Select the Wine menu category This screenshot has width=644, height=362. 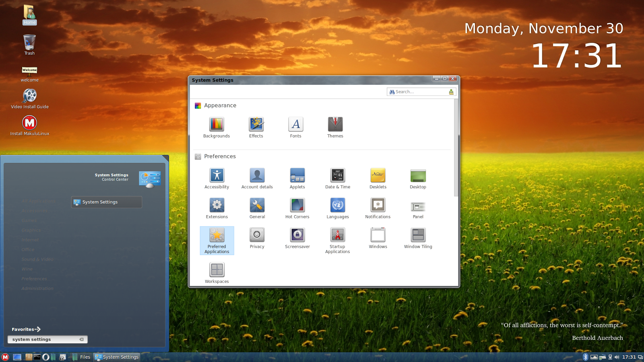[x=27, y=269]
